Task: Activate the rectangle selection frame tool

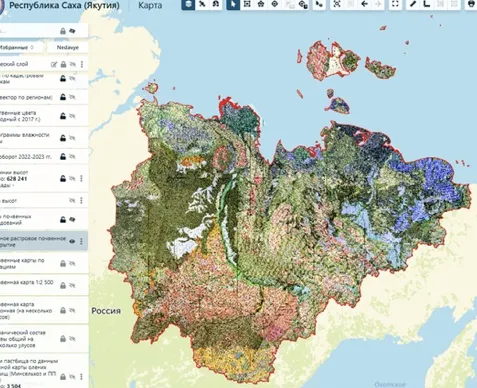Action: (x=247, y=4)
